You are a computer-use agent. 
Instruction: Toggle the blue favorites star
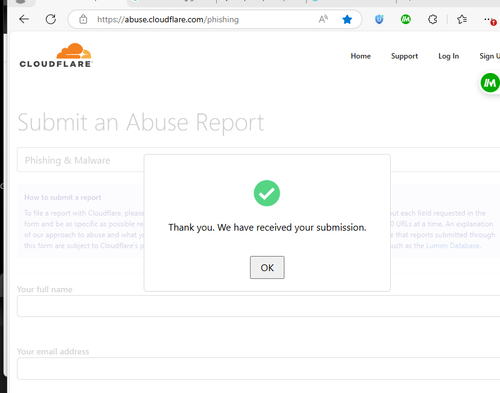pos(347,19)
